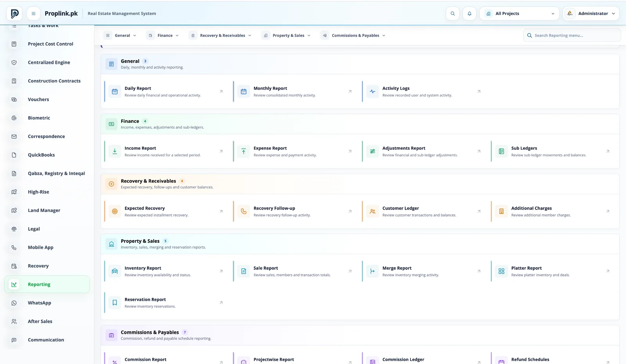The image size is (626, 364).
Task: Click the After Sales users icon
Action: point(14,321)
